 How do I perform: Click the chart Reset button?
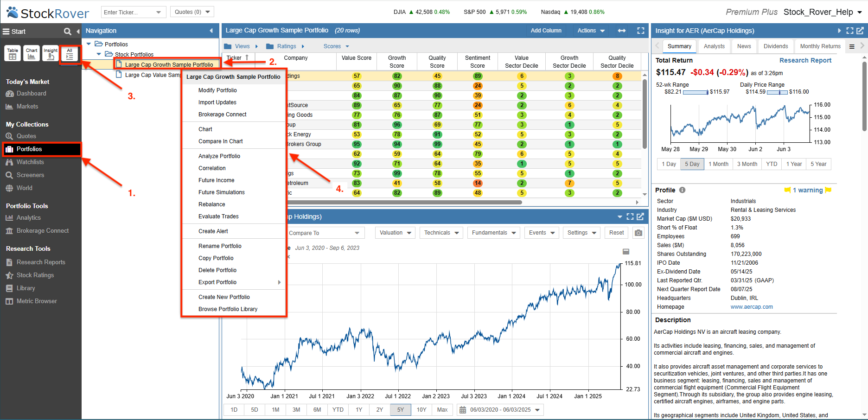(x=616, y=233)
